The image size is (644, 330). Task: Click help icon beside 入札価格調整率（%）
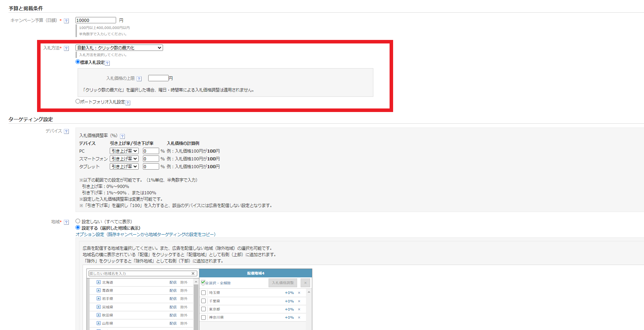click(x=122, y=136)
